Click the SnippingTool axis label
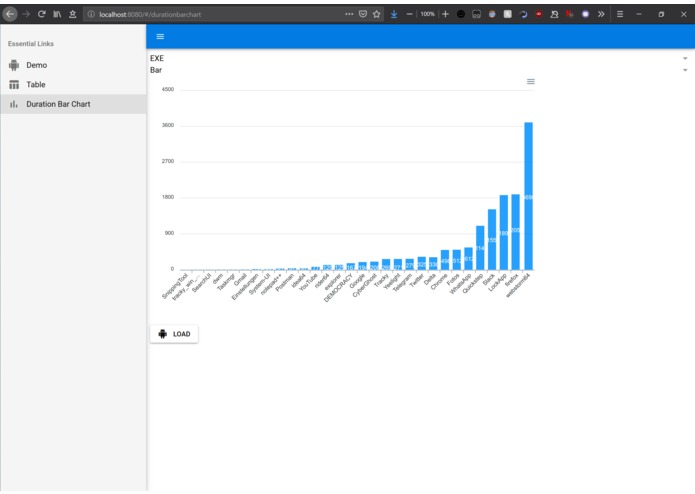The width and height of the screenshot is (695, 494). pos(176,286)
